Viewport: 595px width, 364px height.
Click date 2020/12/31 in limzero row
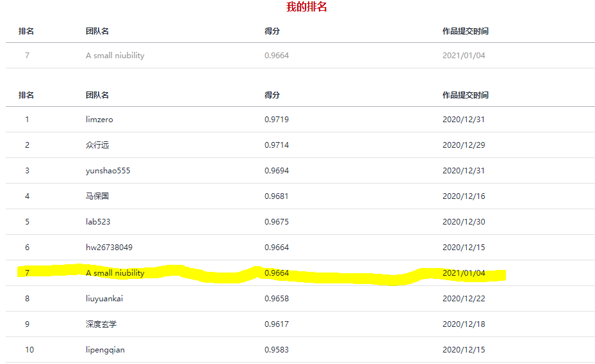click(x=464, y=120)
